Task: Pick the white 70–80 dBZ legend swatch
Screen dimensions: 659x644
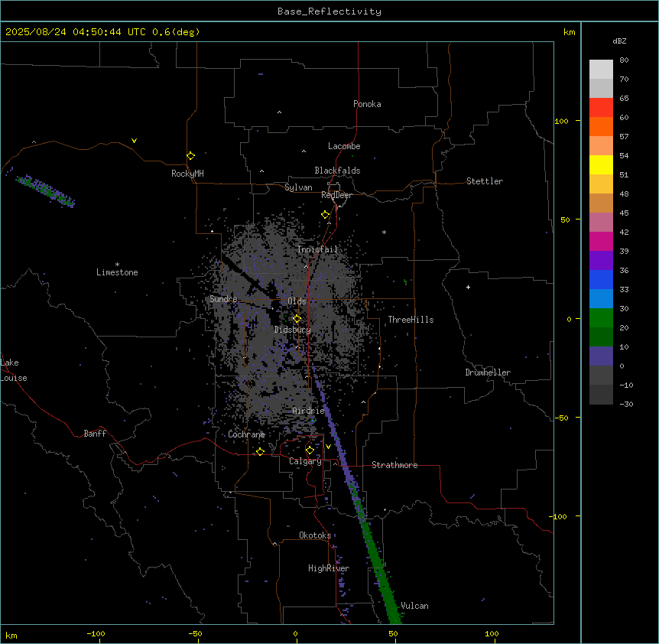Action: [601, 70]
